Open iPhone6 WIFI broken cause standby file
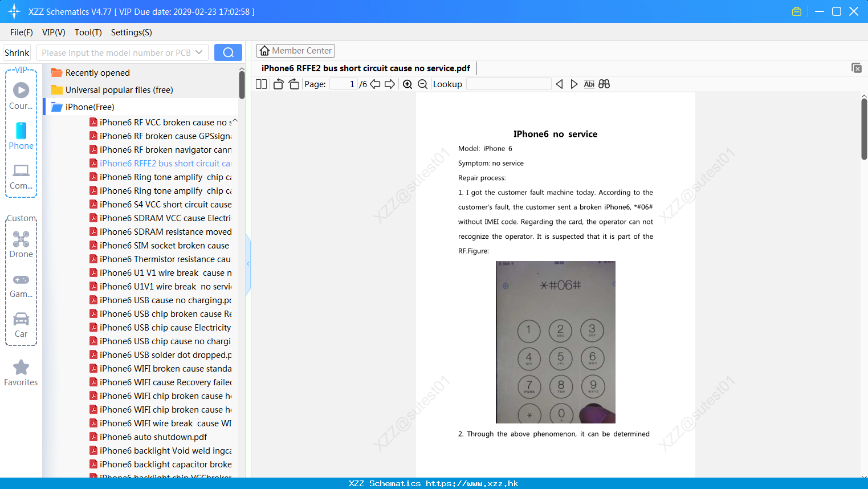Image resolution: width=868 pixels, height=489 pixels. pyautogui.click(x=161, y=369)
